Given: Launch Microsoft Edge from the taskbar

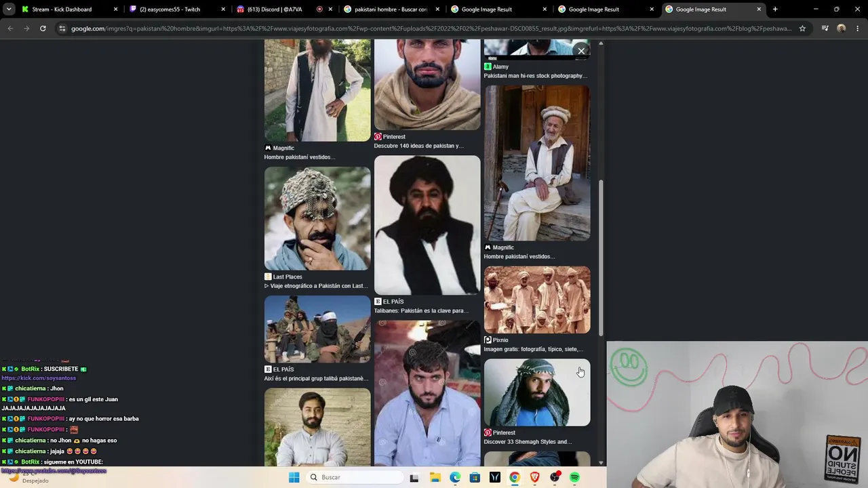Looking at the screenshot, I should coord(455,477).
